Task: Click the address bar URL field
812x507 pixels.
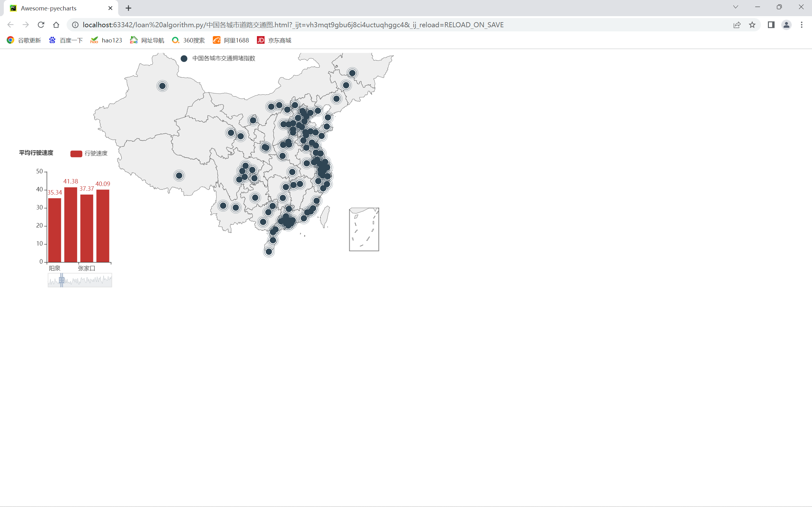Action: pyautogui.click(x=292, y=25)
